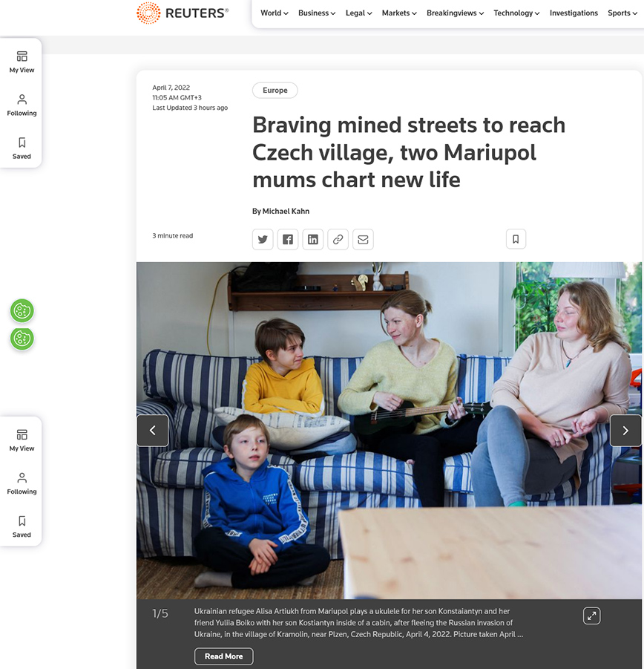Expand the Business menu dropdown

coord(317,13)
